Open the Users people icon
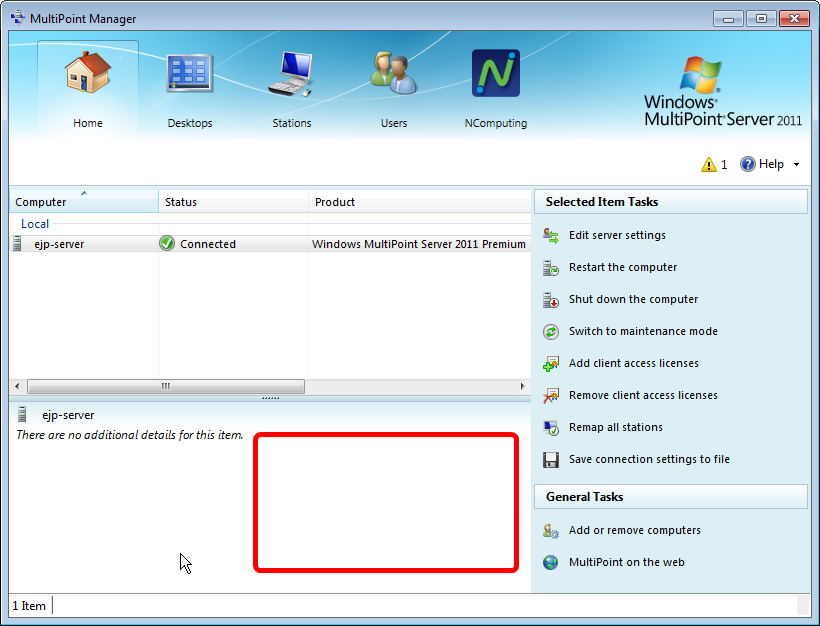 point(393,72)
